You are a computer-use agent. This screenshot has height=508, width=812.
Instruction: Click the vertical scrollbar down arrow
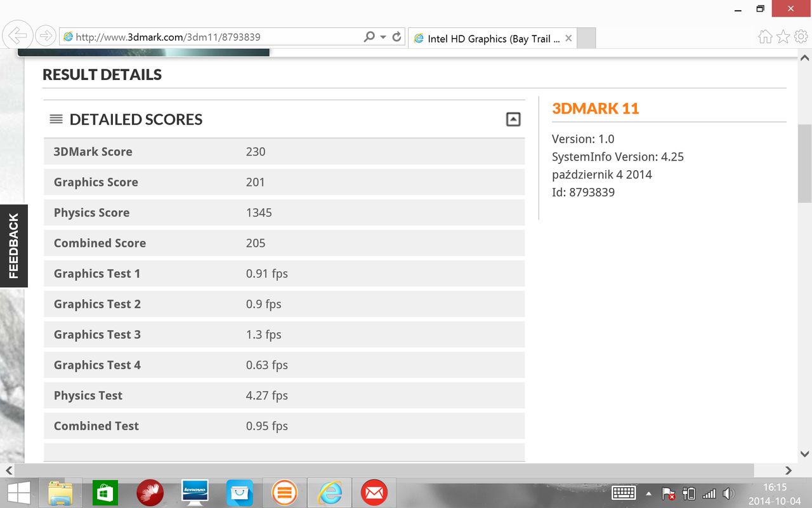pos(805,454)
